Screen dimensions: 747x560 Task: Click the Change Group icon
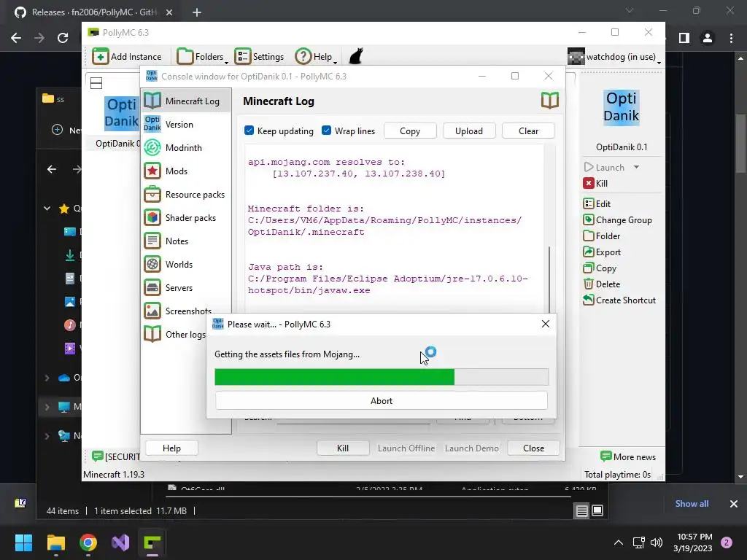coord(589,220)
